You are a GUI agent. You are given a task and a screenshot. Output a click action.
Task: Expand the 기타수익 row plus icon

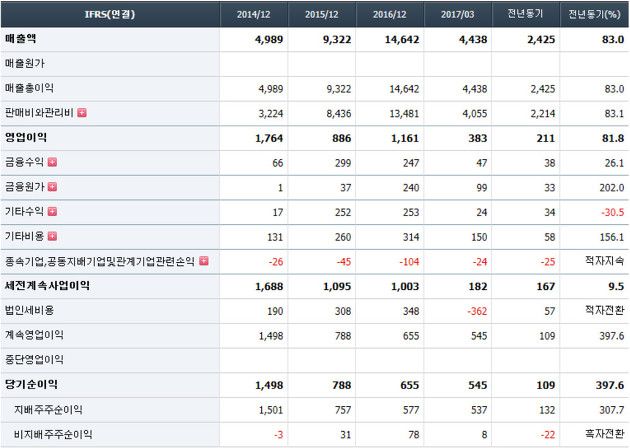click(x=52, y=212)
